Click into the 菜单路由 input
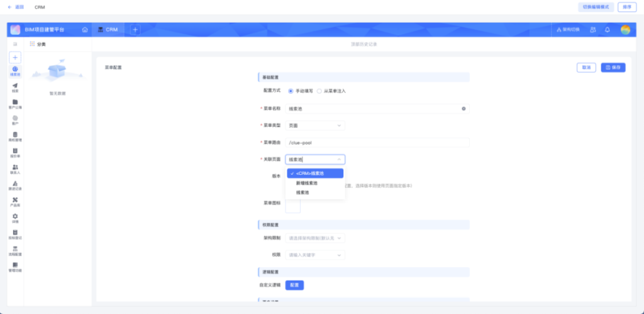This screenshot has height=314, width=644. point(377,143)
